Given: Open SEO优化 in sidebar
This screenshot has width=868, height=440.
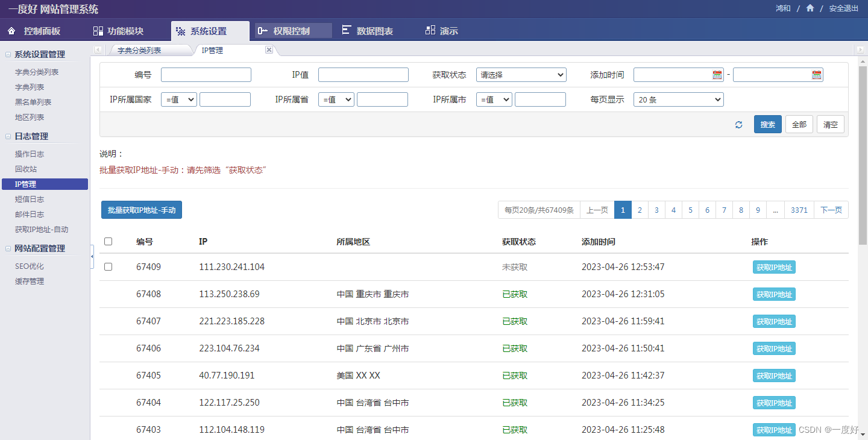Looking at the screenshot, I should (30, 266).
